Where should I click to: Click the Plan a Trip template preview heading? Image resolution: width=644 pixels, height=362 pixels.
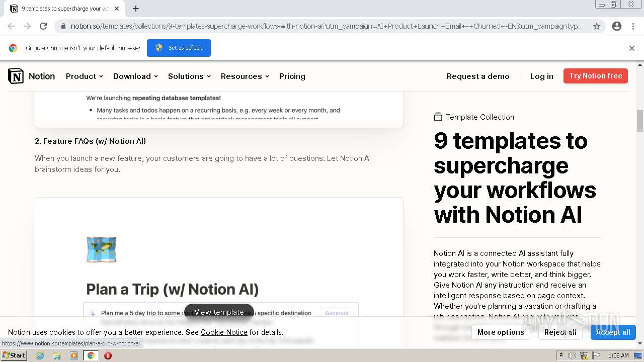click(x=173, y=289)
